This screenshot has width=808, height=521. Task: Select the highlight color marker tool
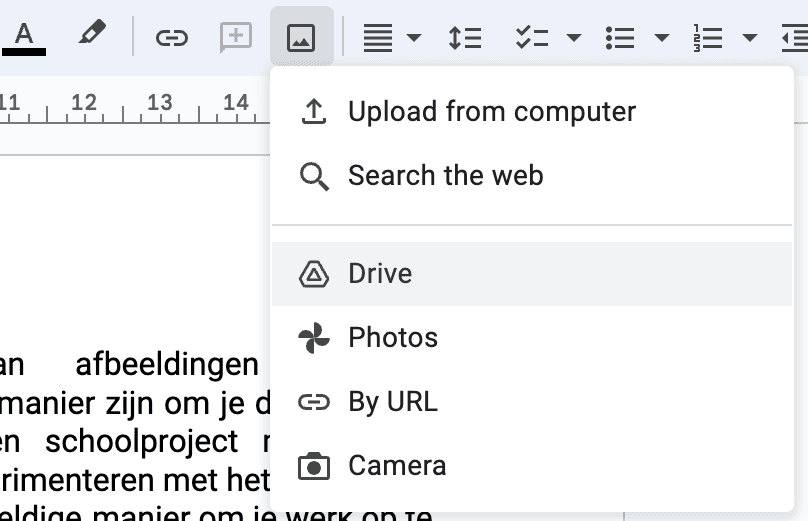coord(92,37)
